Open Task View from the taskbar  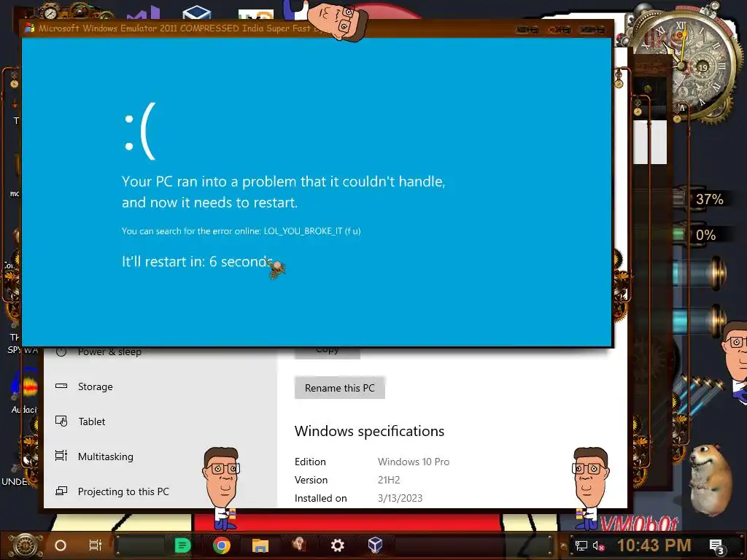pos(96,545)
